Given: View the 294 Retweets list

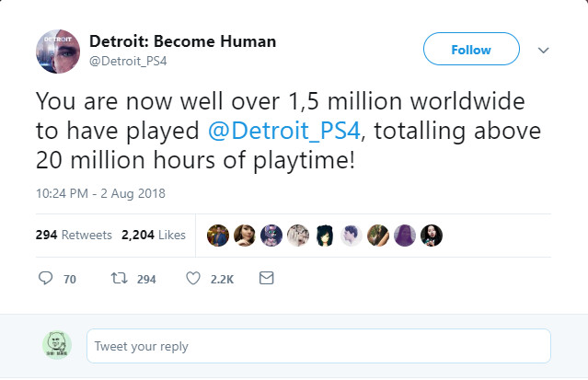Looking at the screenshot, I should point(74,235).
